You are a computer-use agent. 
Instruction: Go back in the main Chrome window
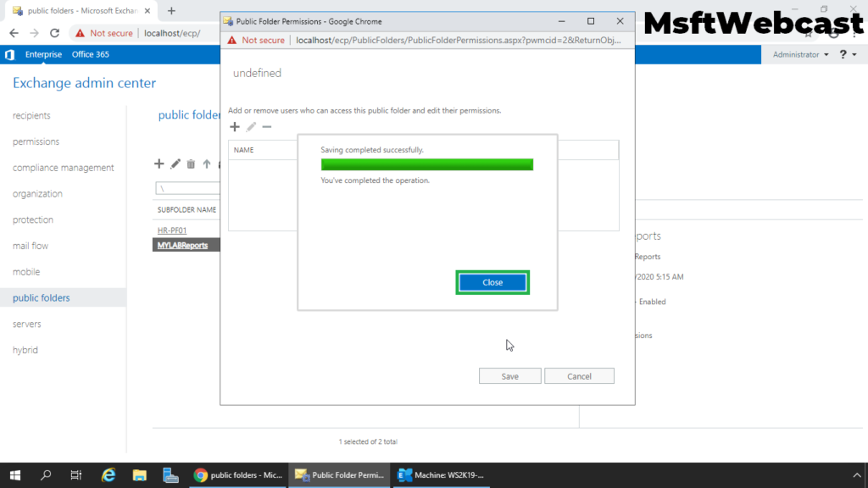pyautogui.click(x=14, y=33)
